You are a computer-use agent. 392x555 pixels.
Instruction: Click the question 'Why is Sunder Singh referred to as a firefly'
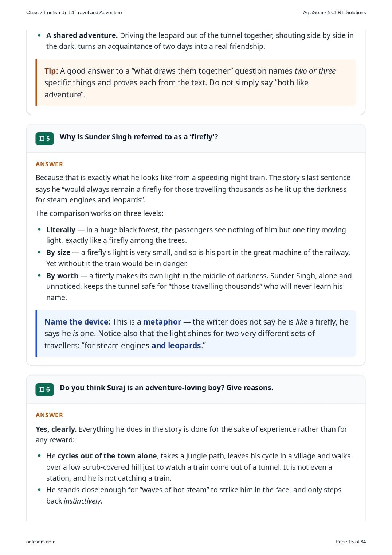(x=139, y=137)
